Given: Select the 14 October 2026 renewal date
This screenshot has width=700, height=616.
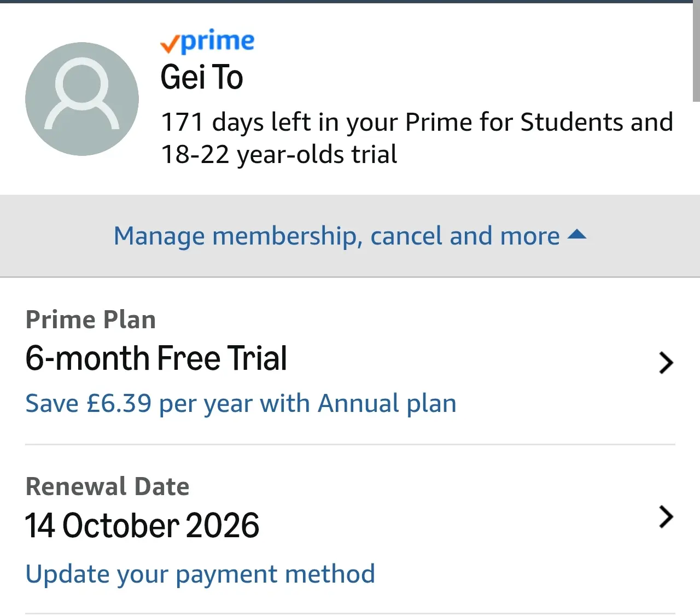Looking at the screenshot, I should coord(142,526).
